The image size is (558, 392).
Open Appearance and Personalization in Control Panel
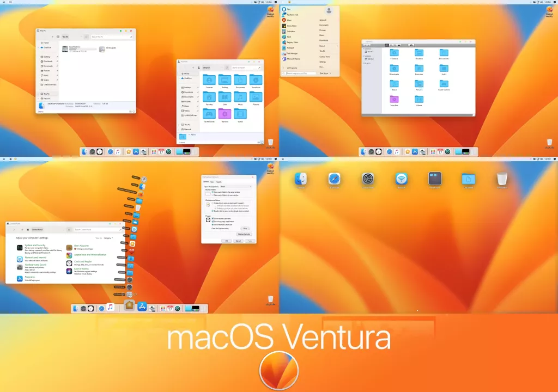point(90,255)
